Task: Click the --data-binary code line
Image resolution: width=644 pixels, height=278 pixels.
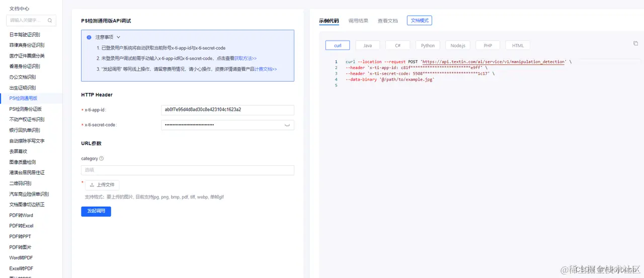Action: pos(390,80)
